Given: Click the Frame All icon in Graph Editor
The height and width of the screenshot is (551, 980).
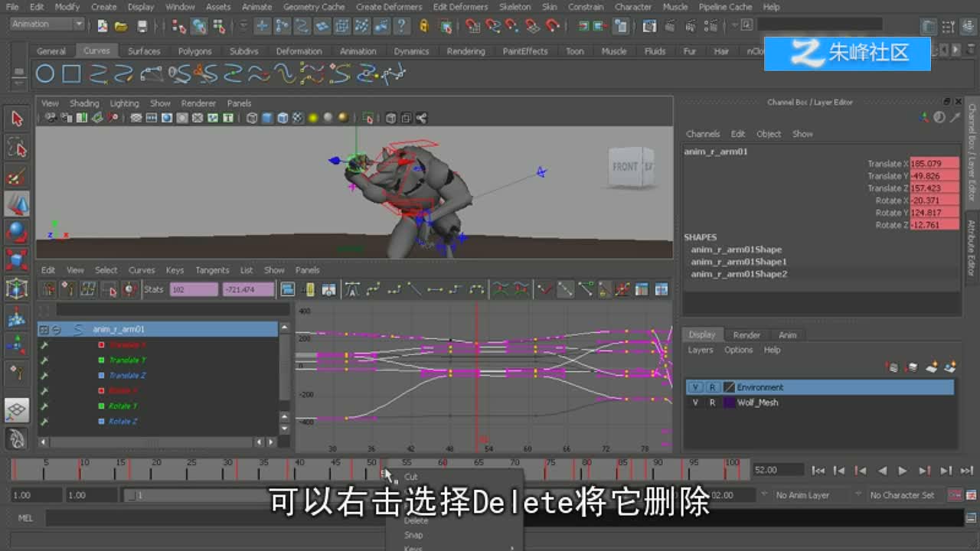Looking at the screenshot, I should (x=288, y=289).
